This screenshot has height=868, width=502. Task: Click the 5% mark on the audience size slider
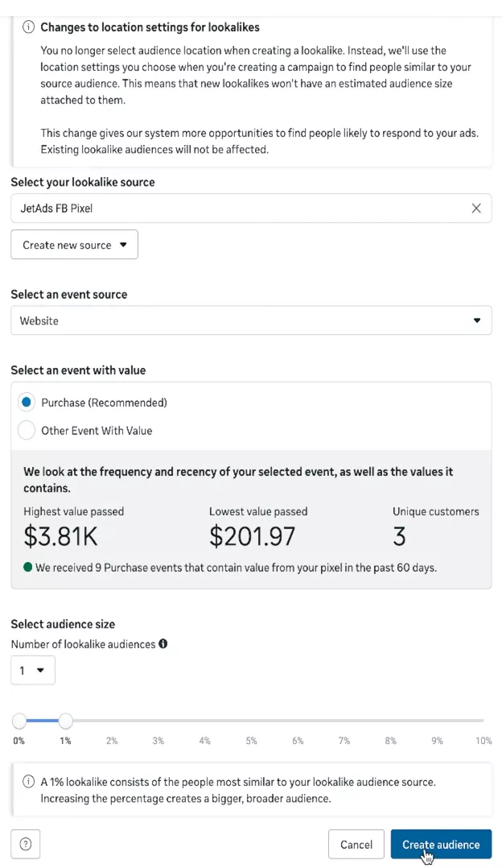click(x=250, y=721)
